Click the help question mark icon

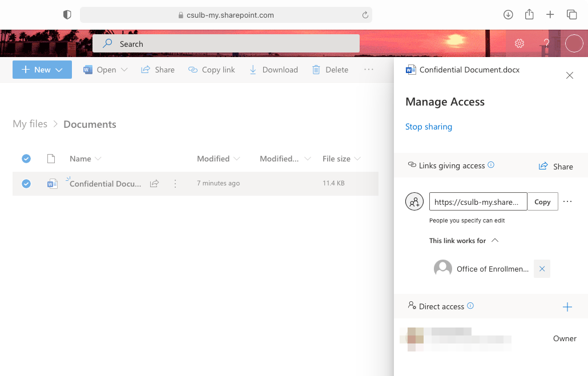point(546,43)
